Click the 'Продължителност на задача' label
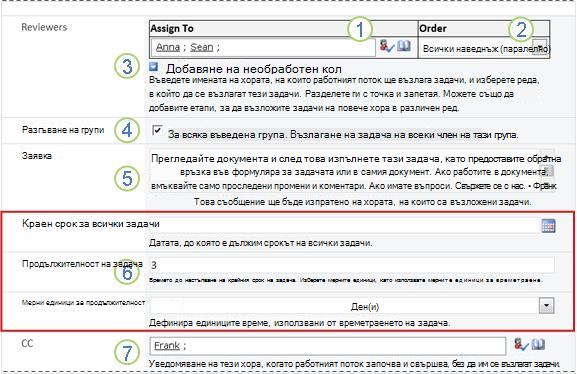 tap(82, 264)
